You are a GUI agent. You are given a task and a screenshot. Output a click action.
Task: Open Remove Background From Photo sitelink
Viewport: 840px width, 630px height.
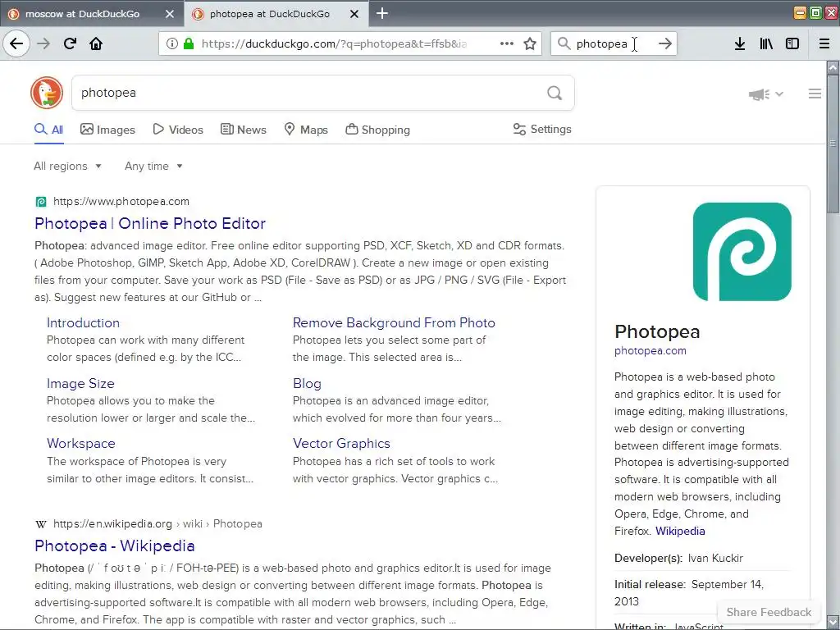coord(394,322)
